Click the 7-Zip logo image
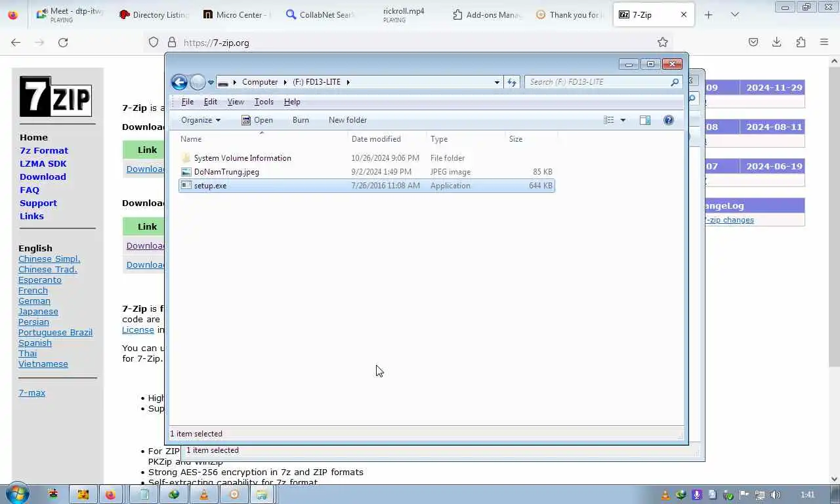 pyautogui.click(x=56, y=96)
